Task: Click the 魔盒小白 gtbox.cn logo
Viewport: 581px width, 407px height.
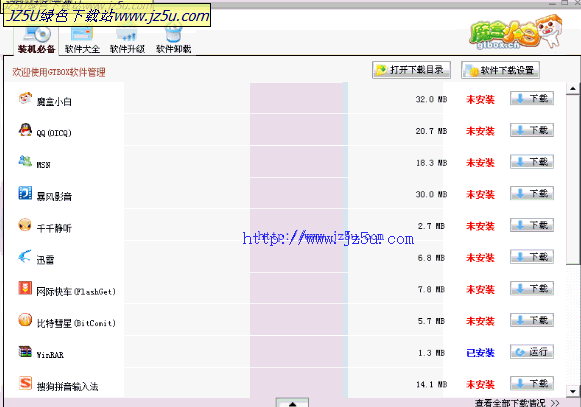Action: 515,33
